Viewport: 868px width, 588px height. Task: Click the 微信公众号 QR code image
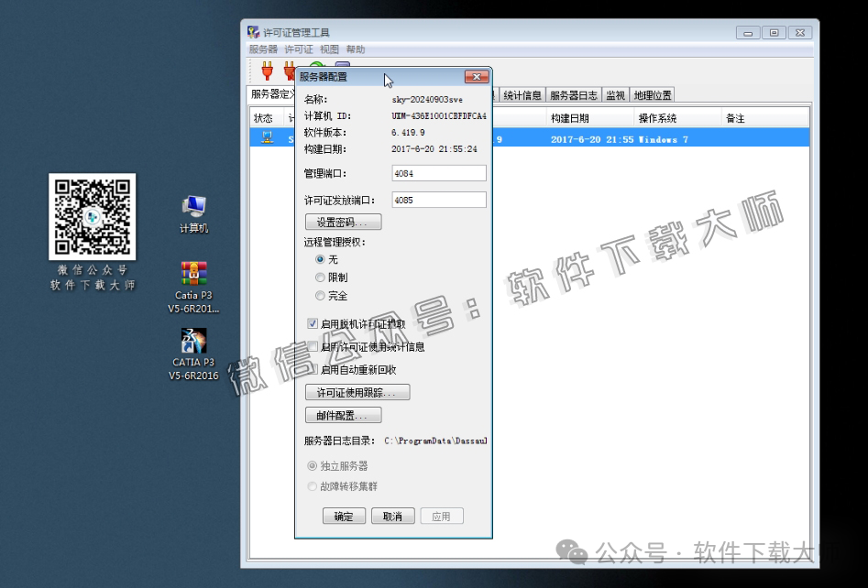pyautogui.click(x=92, y=218)
